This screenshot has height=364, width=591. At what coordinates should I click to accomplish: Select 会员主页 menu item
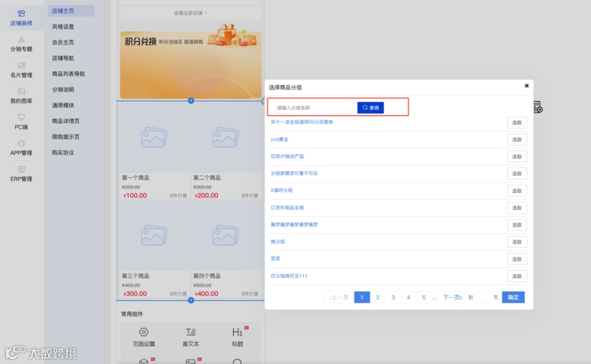click(x=63, y=43)
